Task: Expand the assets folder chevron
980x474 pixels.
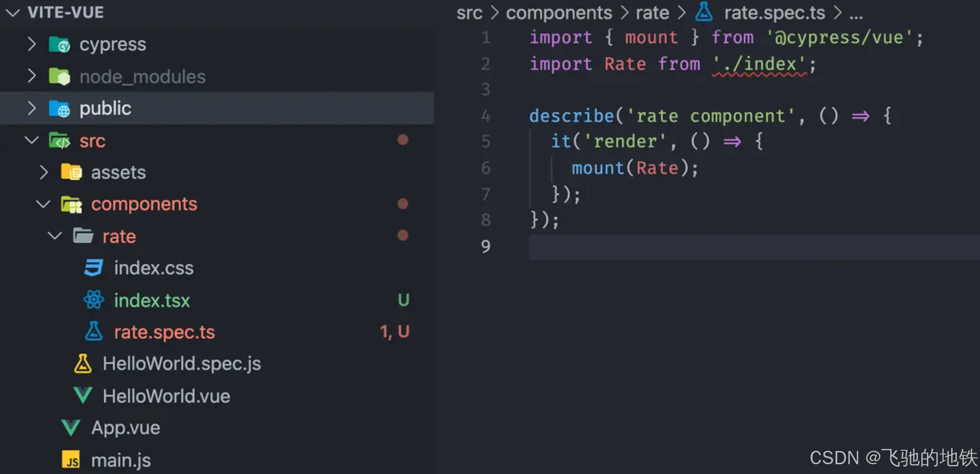Action: [44, 172]
